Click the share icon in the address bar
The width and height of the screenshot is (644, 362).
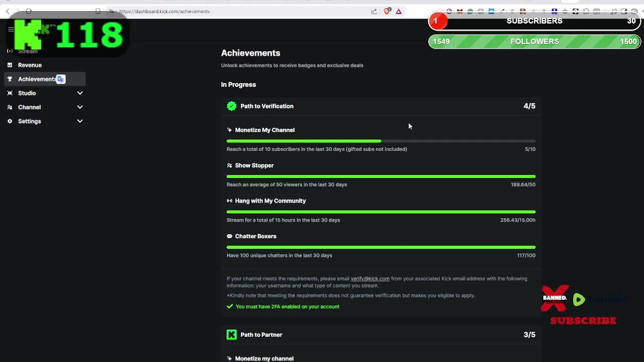point(374,11)
